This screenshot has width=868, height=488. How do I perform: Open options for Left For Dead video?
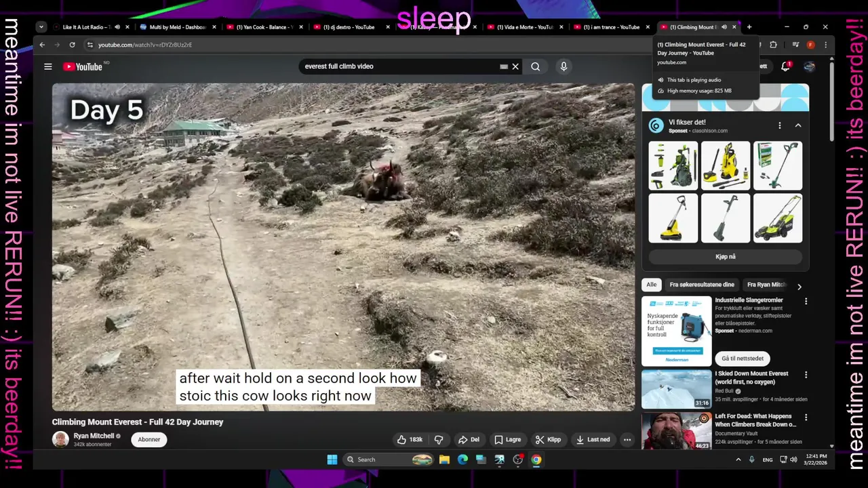tap(806, 417)
